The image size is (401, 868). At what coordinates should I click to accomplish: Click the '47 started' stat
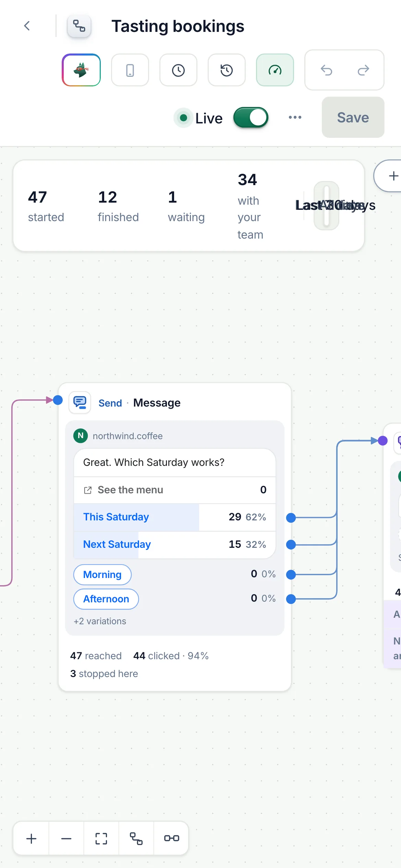pos(46,206)
